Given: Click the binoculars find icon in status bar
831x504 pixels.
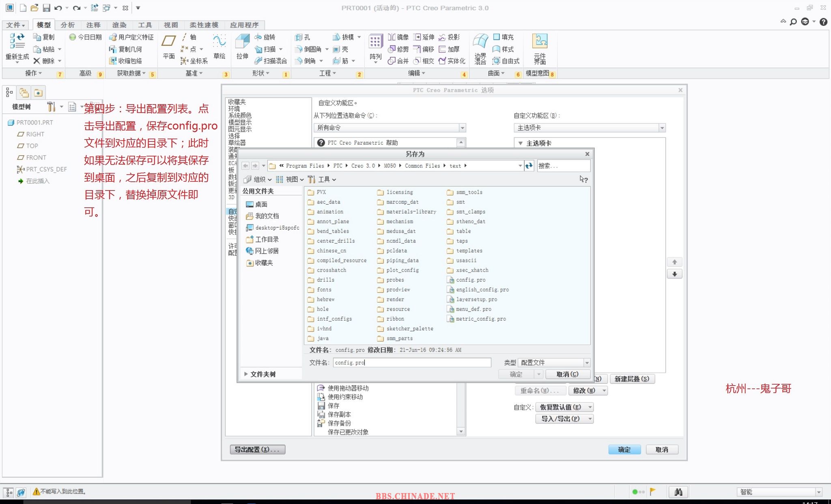Looking at the screenshot, I should pos(678,492).
